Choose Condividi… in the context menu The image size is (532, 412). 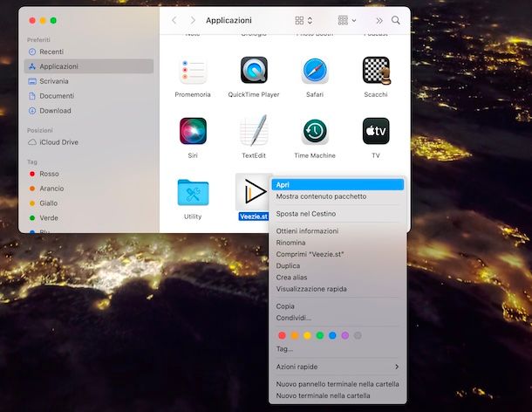[x=338, y=318]
